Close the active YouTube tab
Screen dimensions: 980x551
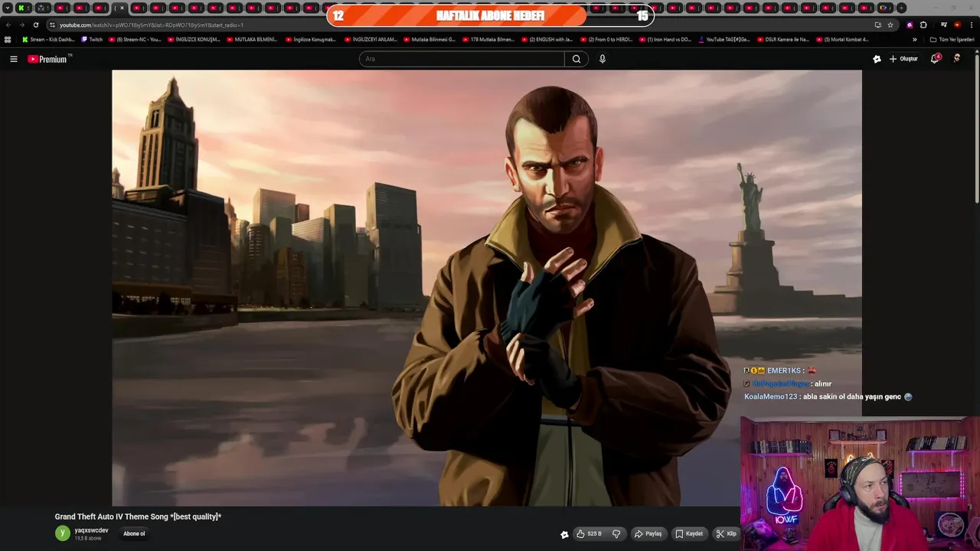[x=122, y=8]
